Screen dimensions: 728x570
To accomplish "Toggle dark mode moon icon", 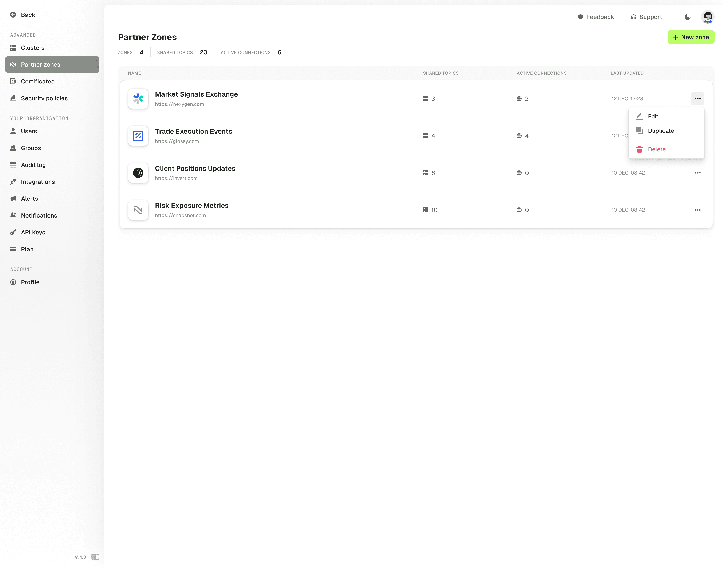I will 687,17.
